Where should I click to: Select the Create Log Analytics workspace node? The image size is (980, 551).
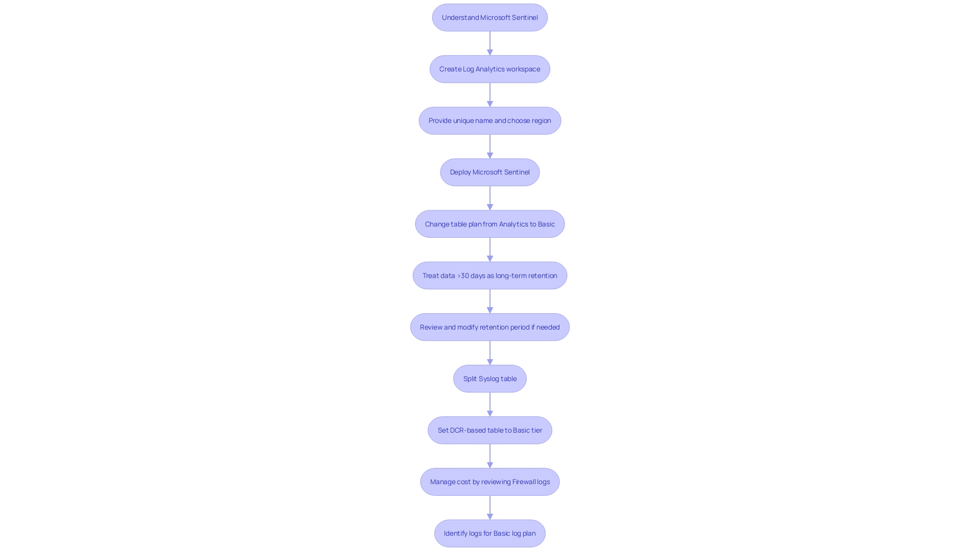tap(490, 69)
